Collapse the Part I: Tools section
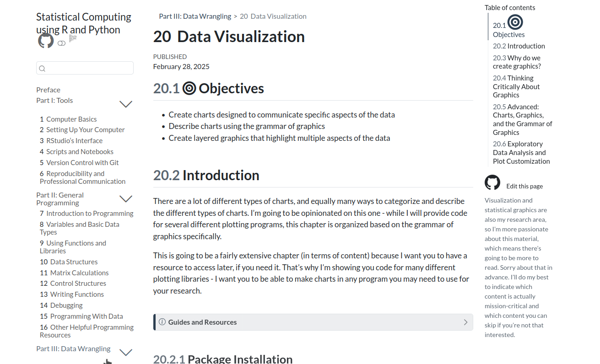The image size is (600, 364). click(125, 104)
